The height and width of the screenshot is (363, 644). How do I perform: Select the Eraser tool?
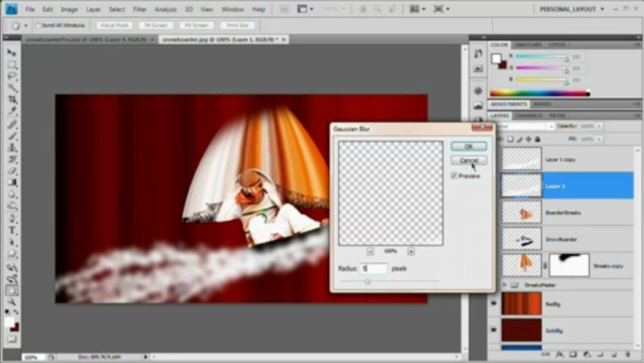coord(12,171)
